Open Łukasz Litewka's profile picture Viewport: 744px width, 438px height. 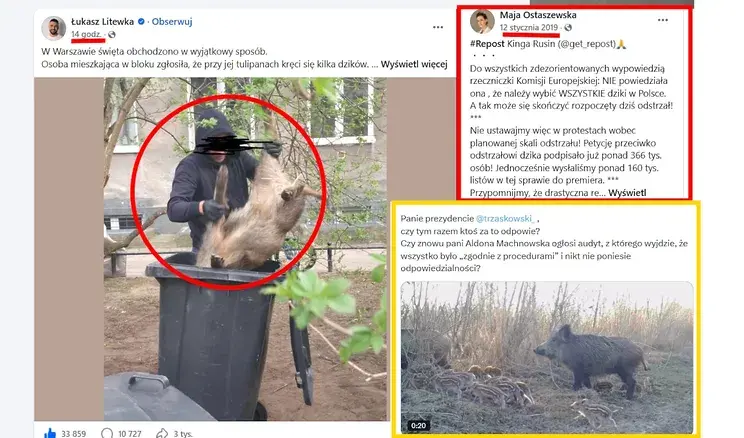(53, 28)
